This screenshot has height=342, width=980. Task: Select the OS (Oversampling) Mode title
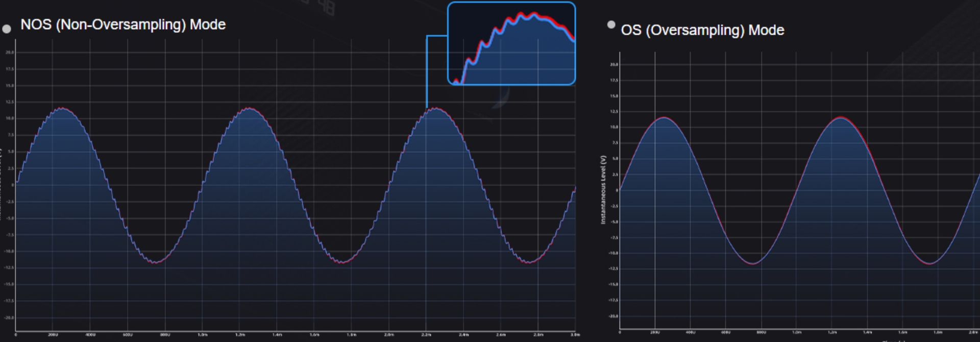coord(702,30)
